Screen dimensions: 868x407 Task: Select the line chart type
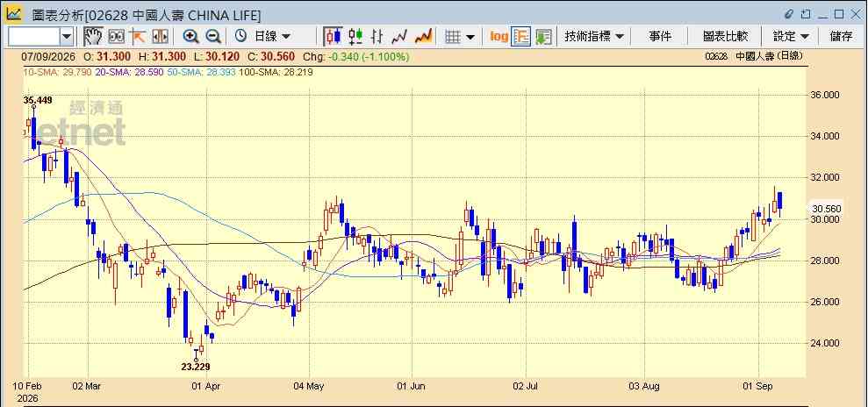399,37
